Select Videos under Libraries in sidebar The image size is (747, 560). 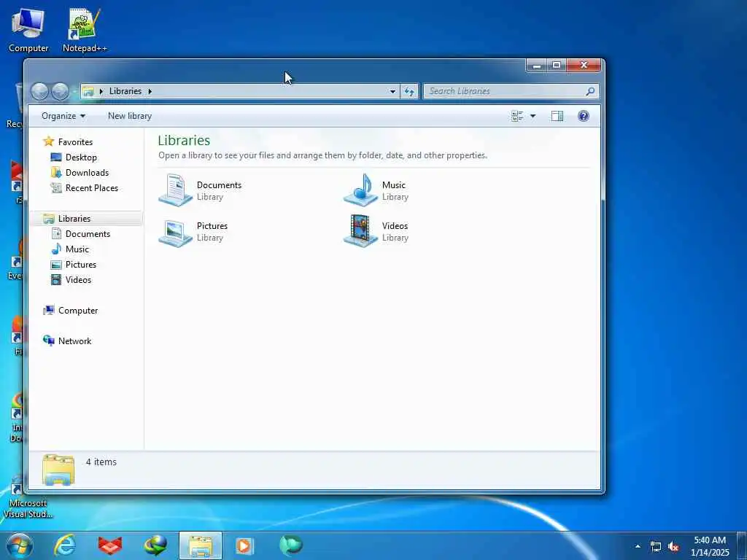click(71, 279)
